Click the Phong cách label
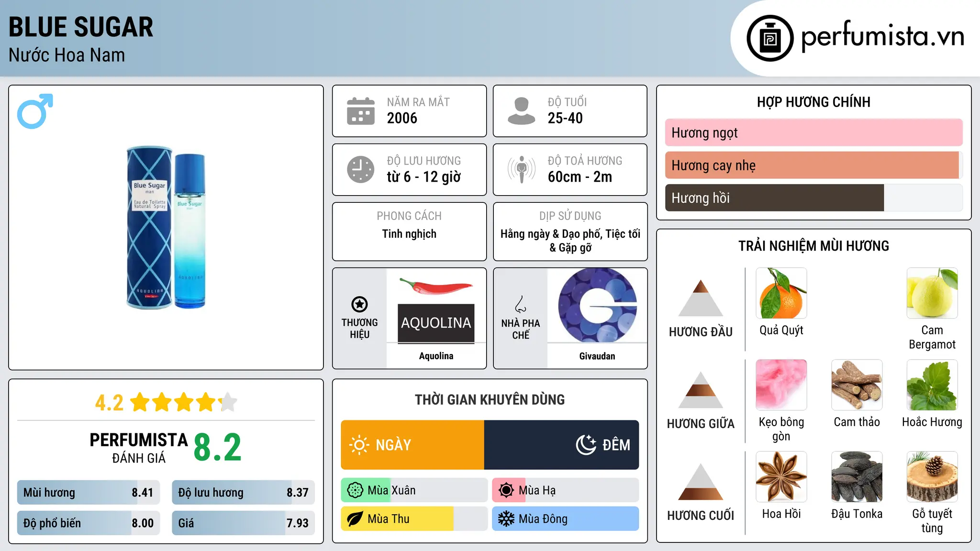Viewport: 980px width, 551px height. [409, 216]
